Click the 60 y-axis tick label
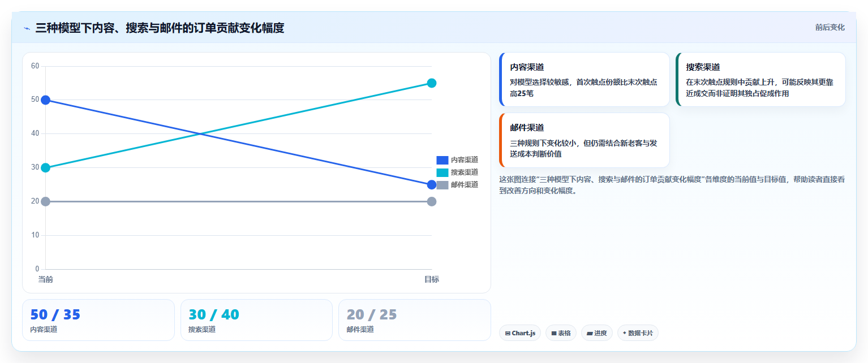Image resolution: width=868 pixels, height=363 pixels. click(35, 66)
